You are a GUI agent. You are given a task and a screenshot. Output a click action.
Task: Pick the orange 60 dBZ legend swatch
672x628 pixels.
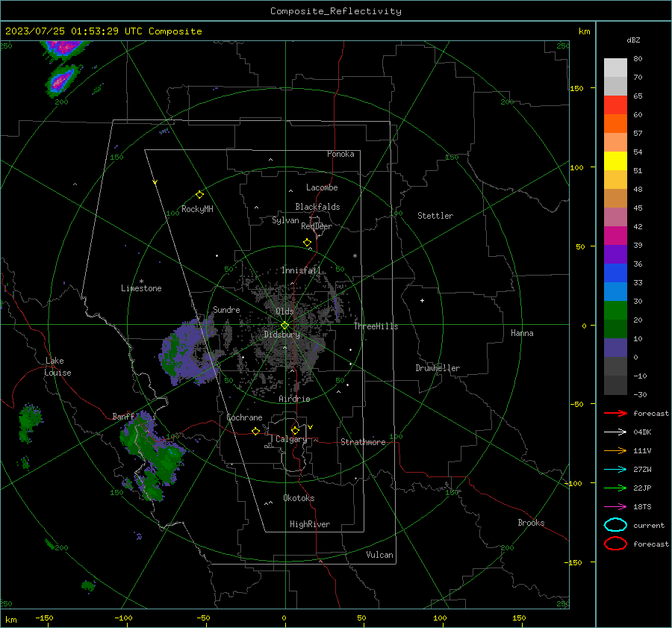[x=615, y=123]
